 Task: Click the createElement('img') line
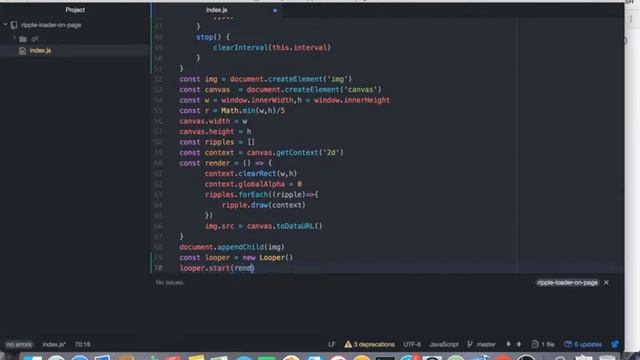[x=266, y=79]
